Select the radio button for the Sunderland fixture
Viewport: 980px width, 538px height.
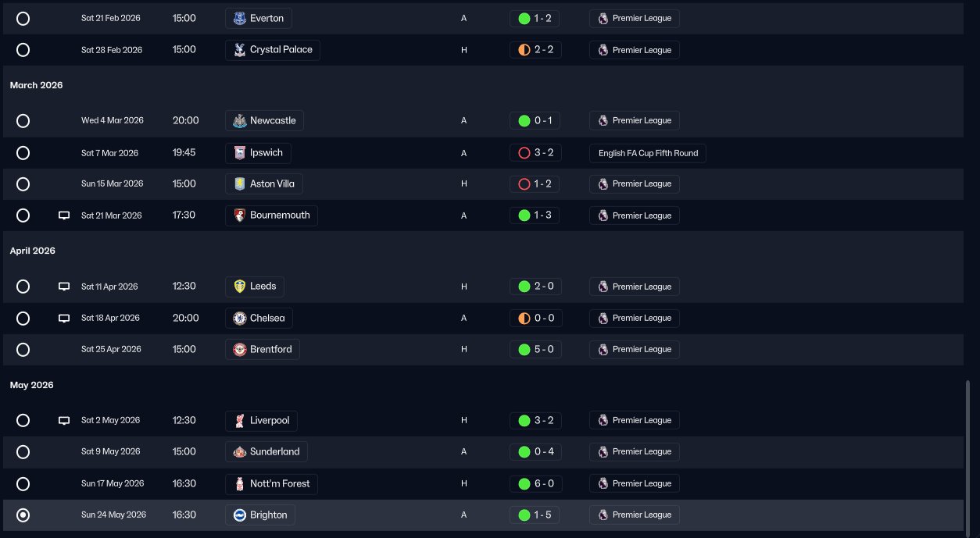pyautogui.click(x=23, y=451)
